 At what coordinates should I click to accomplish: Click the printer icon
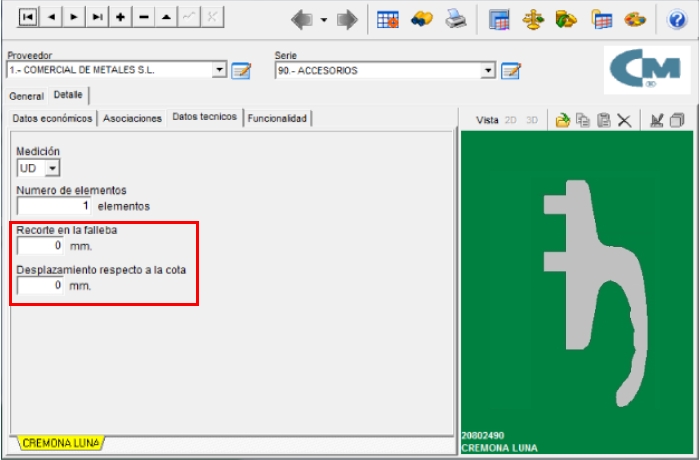coord(456,19)
